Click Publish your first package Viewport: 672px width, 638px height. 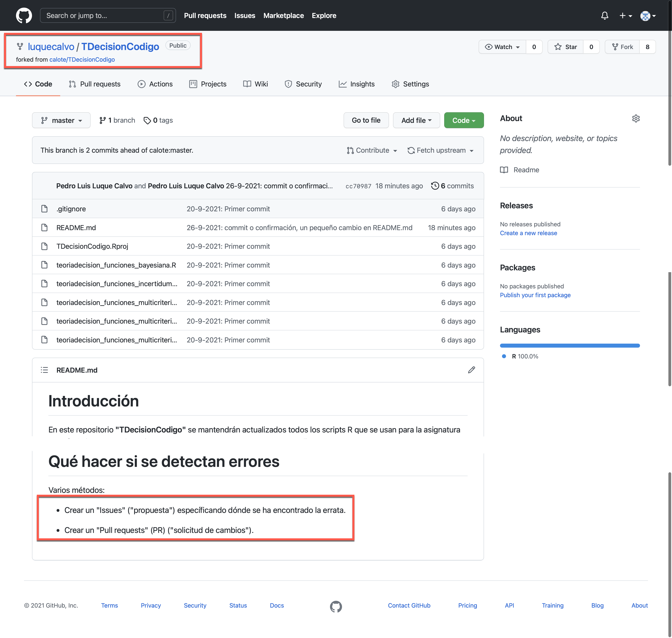pos(535,295)
